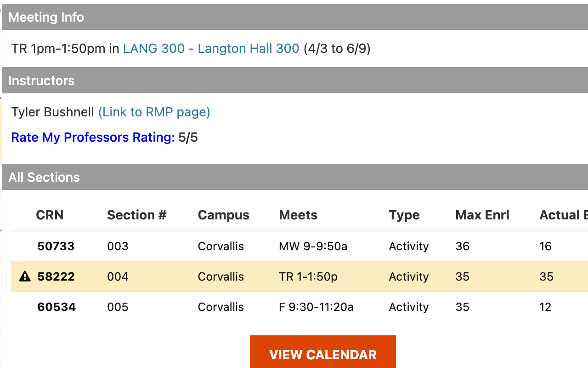Image resolution: width=588 pixels, height=368 pixels.
Task: Select CRN 58222 highlighted row
Action: tap(300, 276)
